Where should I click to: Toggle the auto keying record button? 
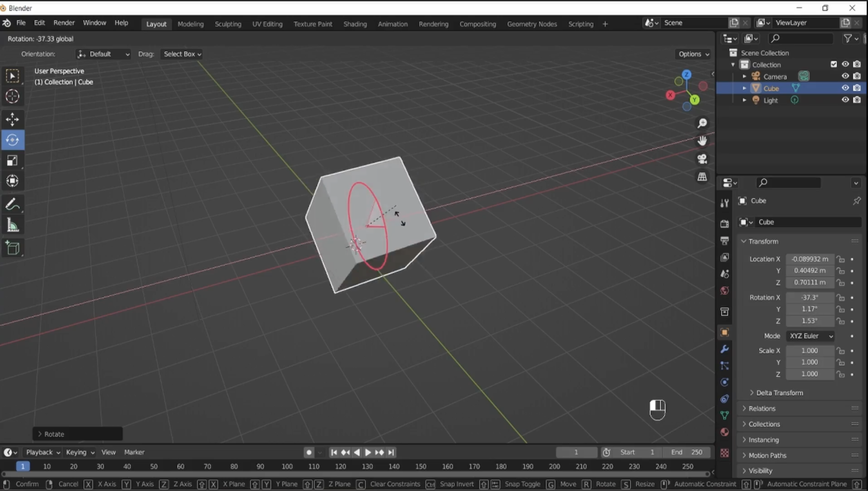click(309, 452)
